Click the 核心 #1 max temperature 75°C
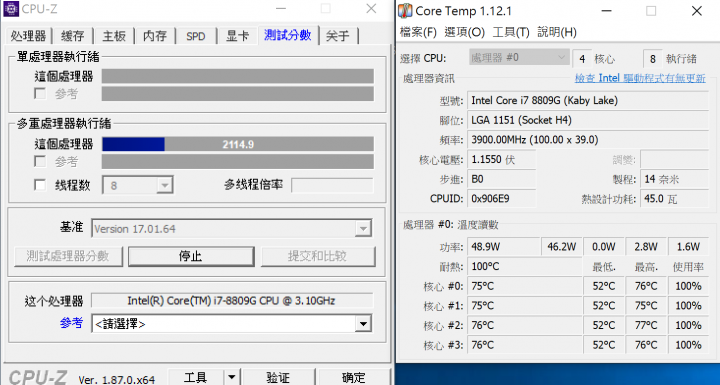Image resolution: width=720 pixels, height=385 pixels. coord(646,306)
